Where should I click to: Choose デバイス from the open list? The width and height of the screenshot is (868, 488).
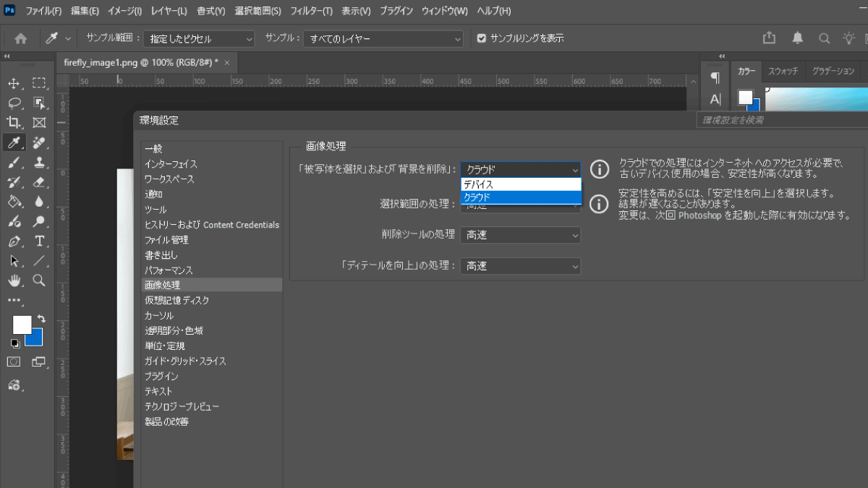[521, 184]
